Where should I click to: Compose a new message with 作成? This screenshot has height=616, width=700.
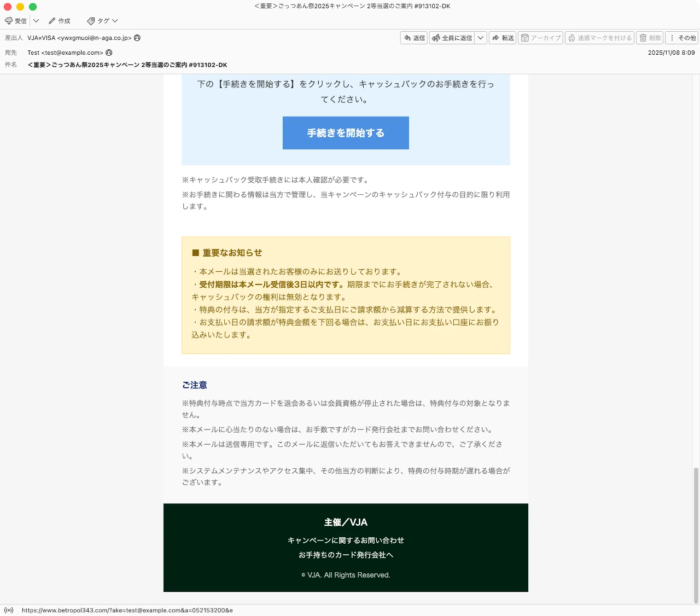(x=59, y=21)
